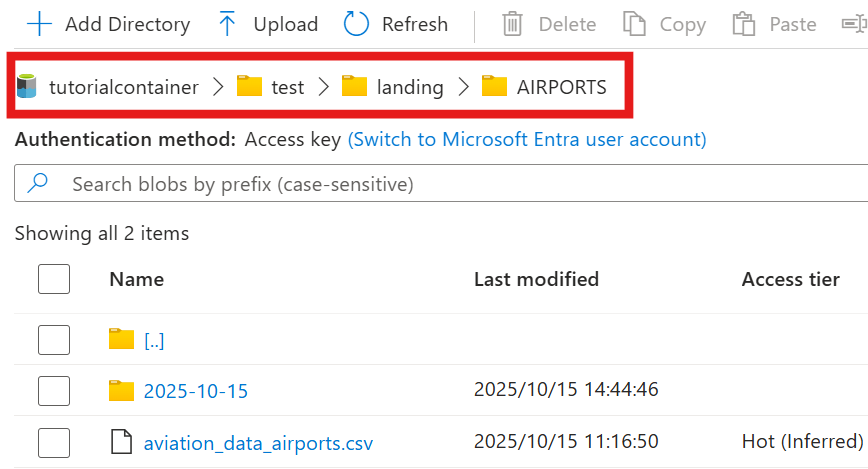Click the chevron before AIRPORTS breadcrumb

(463, 87)
